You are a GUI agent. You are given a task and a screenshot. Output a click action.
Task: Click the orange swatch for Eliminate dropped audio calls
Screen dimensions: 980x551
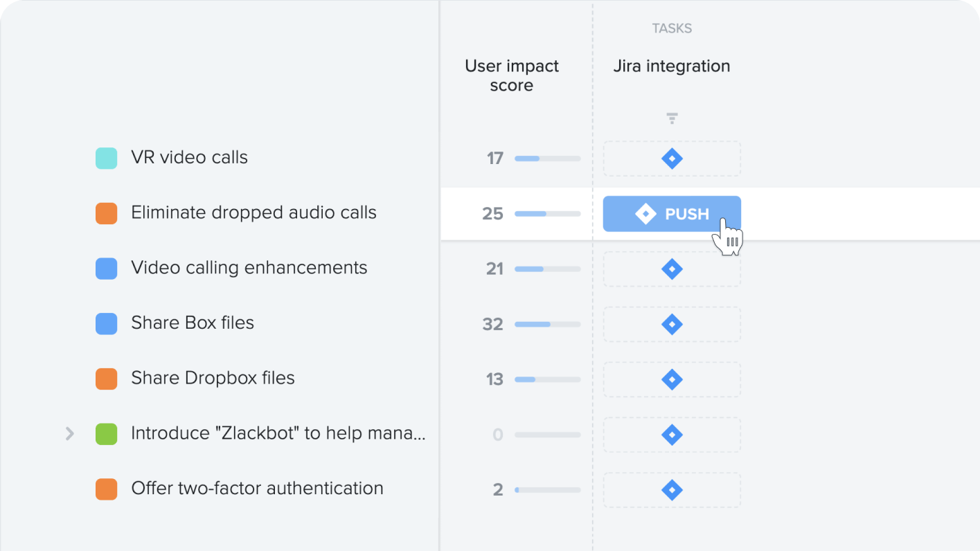(x=106, y=213)
